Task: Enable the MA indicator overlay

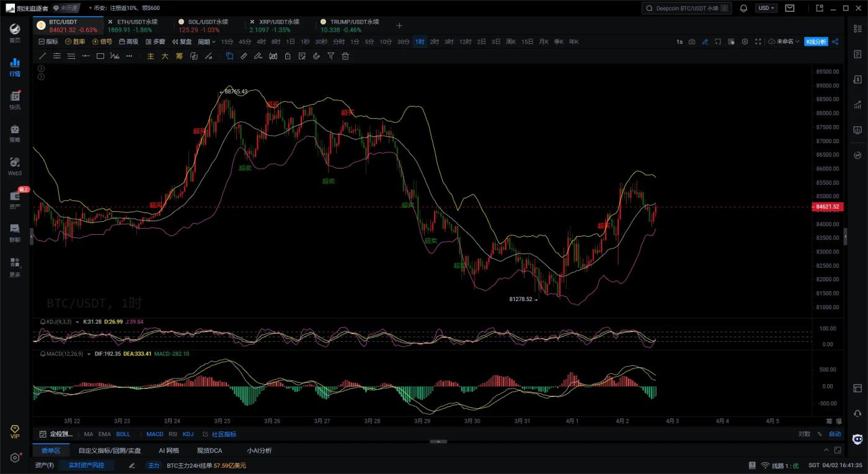Action: coord(89,434)
